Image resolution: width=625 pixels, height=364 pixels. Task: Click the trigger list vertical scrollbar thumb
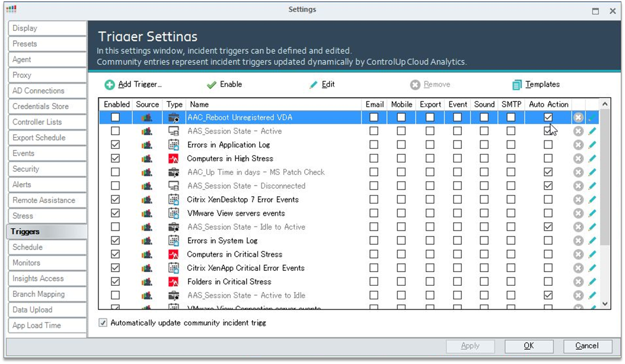click(x=605, y=177)
